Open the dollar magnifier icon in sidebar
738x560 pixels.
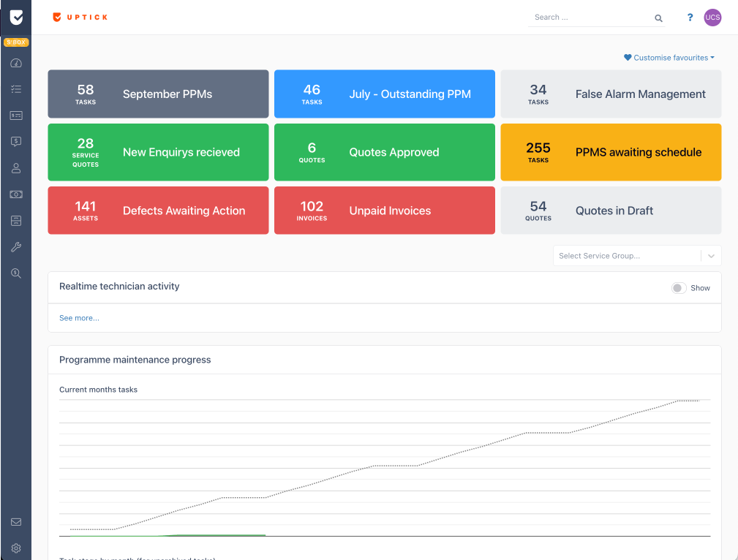tap(16, 273)
